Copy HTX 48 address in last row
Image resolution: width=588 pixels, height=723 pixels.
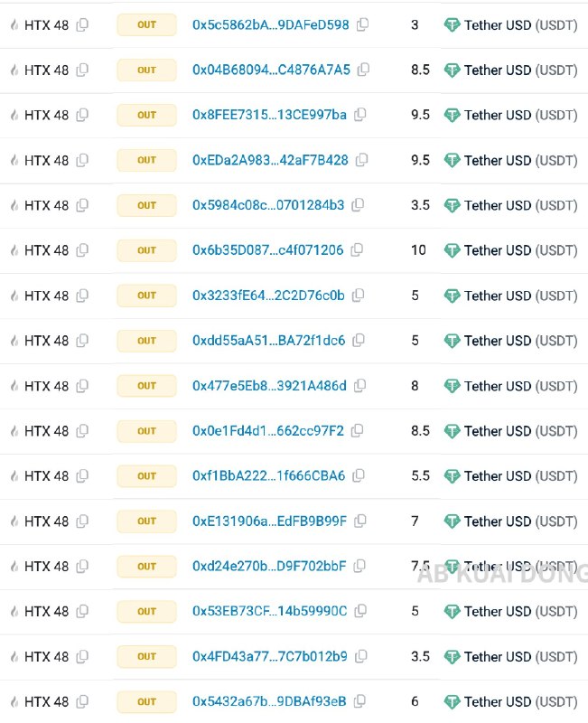point(82,701)
